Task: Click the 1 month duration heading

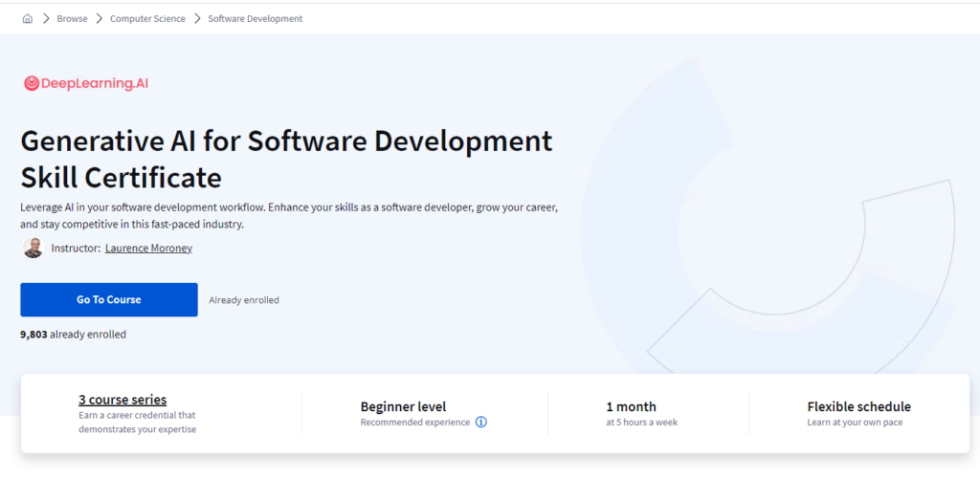Action: 631,406
